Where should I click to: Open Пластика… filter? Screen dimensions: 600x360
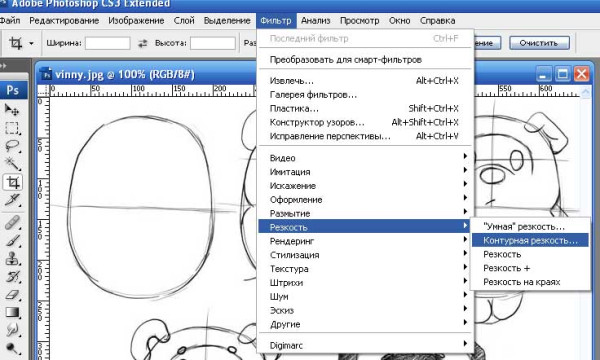click(366, 108)
